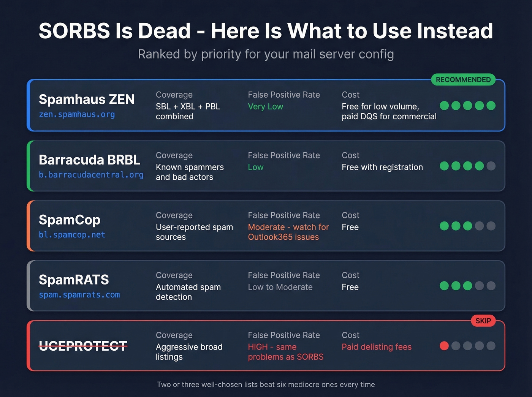Click the SKIP badge on UCEPROTECT
The height and width of the screenshot is (397, 532).
pyautogui.click(x=483, y=321)
